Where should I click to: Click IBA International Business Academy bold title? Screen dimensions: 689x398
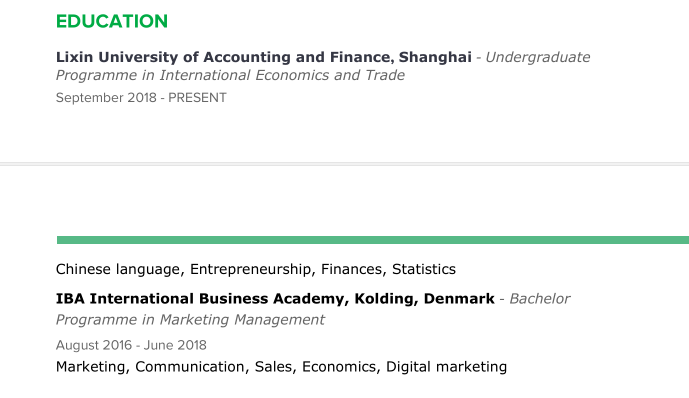coord(275,299)
